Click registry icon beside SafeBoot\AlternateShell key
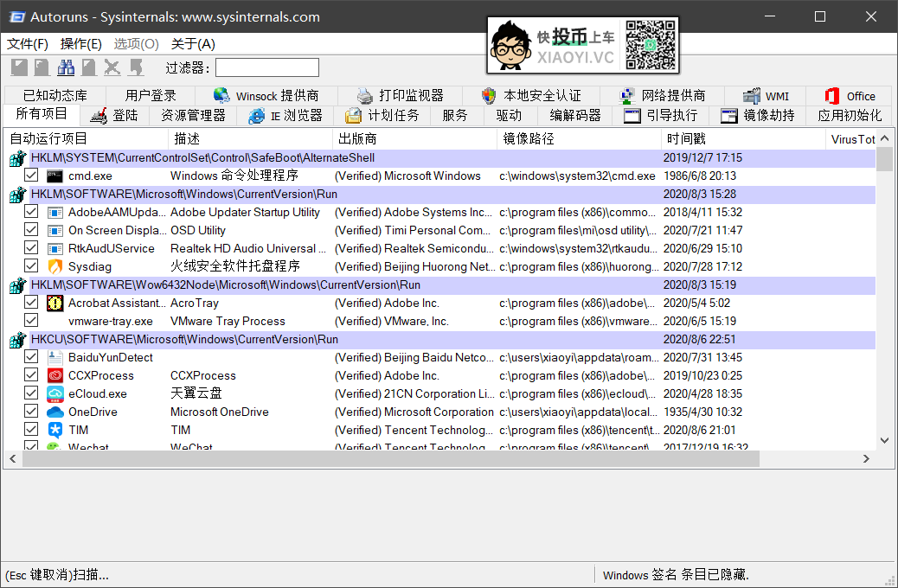 [18, 158]
